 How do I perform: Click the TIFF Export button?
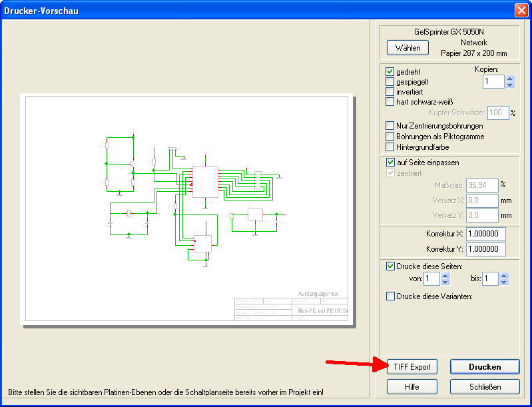point(411,366)
